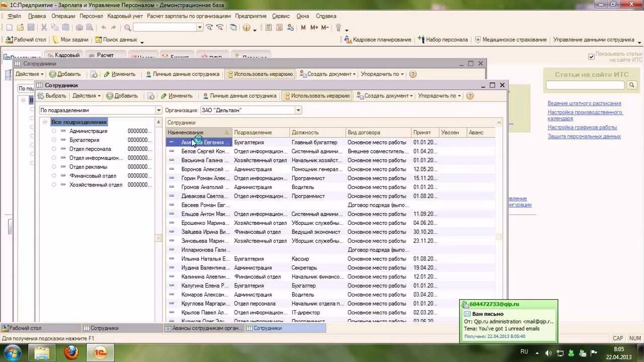Switch to Авансы сотрудникам орган... window tab
The height and width of the screenshot is (362, 644).
[x=204, y=328]
